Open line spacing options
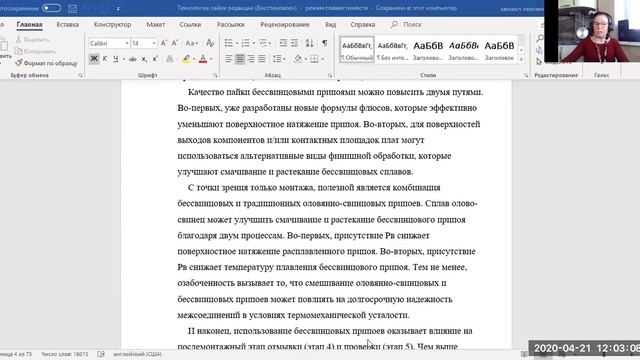This screenshot has height=360, width=640. [279, 59]
